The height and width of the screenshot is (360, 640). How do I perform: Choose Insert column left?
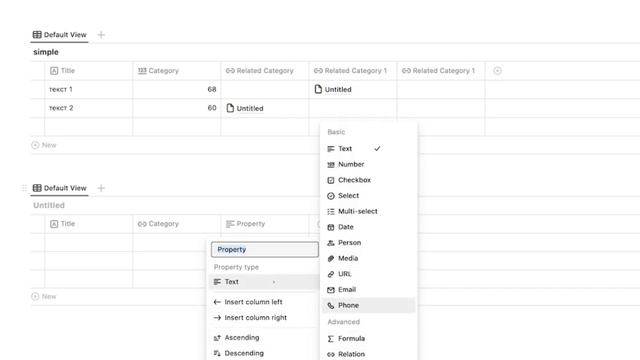(x=264, y=302)
